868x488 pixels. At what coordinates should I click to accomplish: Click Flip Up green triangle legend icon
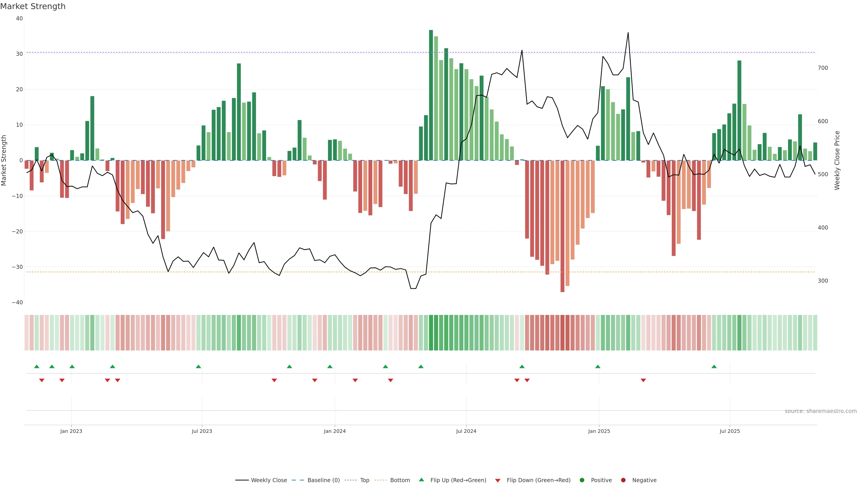coord(421,480)
